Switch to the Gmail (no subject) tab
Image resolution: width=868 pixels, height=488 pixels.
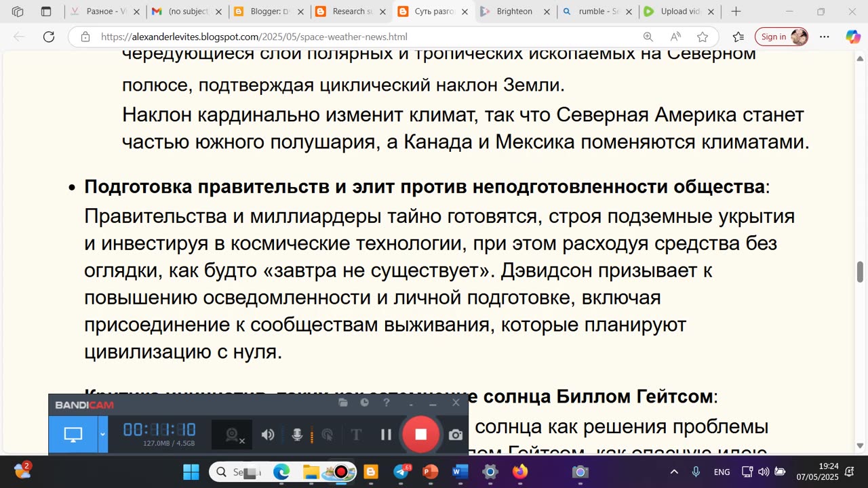186,12
